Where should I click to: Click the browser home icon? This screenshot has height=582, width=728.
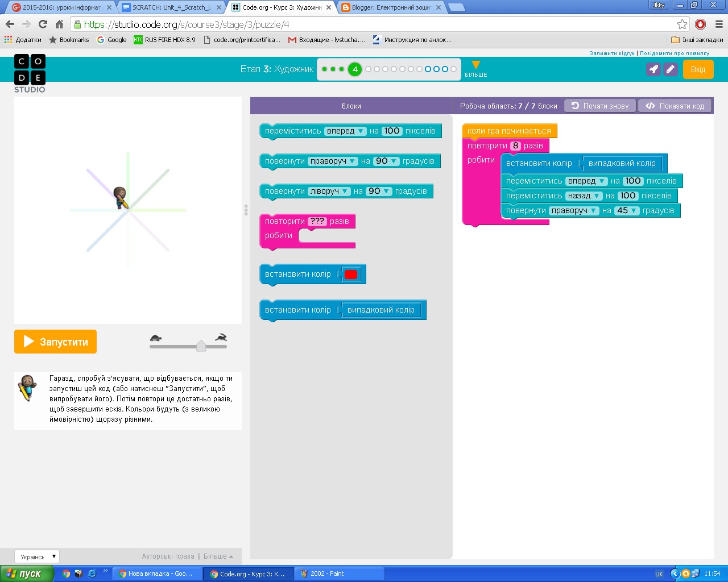(60, 24)
